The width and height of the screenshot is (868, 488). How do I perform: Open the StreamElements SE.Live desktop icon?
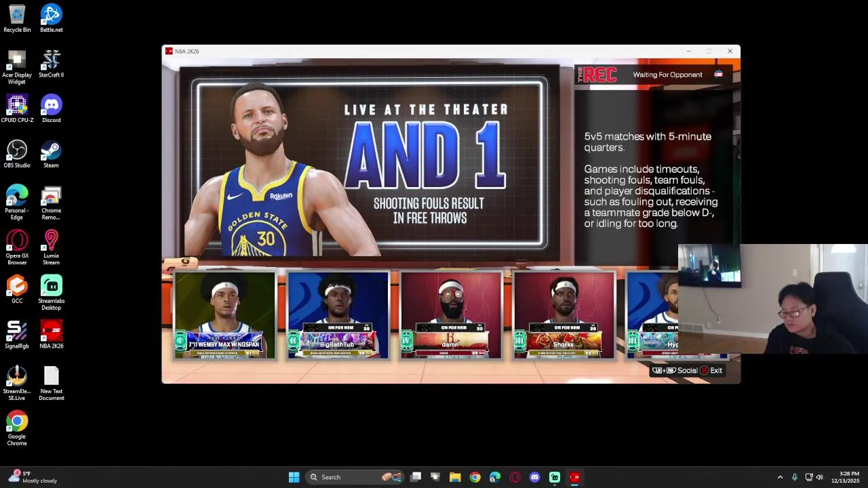(x=17, y=384)
